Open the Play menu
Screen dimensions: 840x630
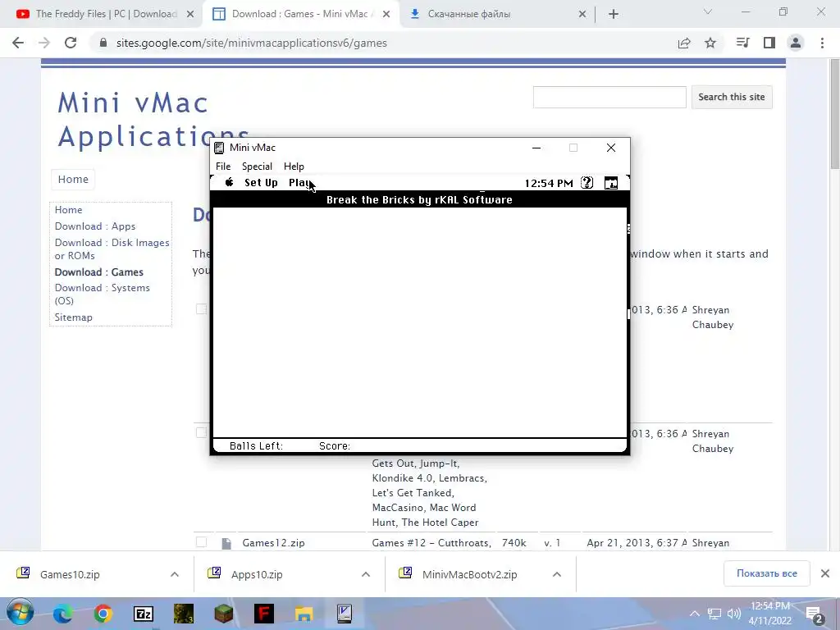point(299,183)
